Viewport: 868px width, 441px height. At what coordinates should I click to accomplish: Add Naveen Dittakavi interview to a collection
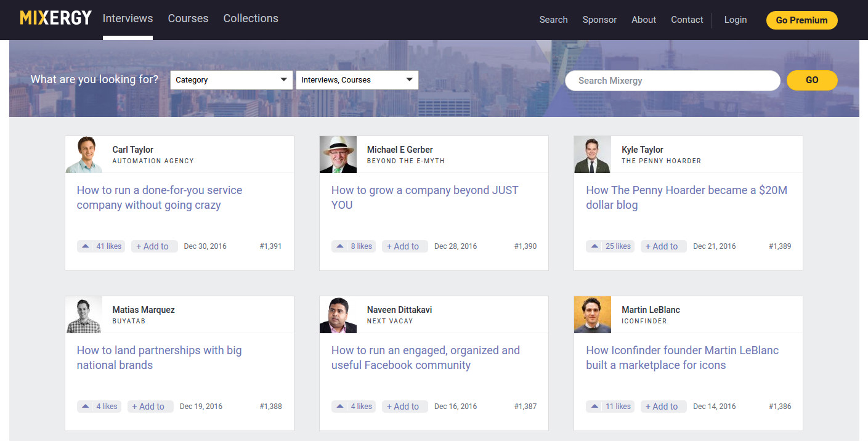pyautogui.click(x=405, y=407)
